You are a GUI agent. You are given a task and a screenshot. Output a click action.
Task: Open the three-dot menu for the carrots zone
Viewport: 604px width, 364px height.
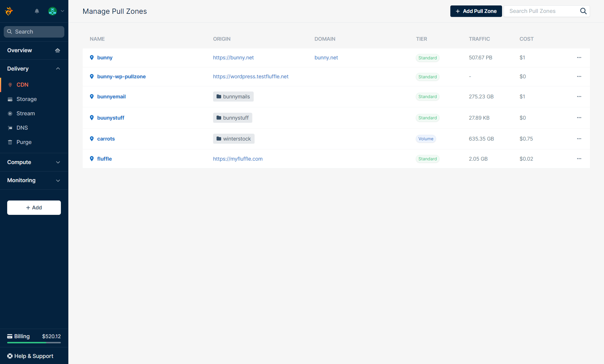pos(579,139)
